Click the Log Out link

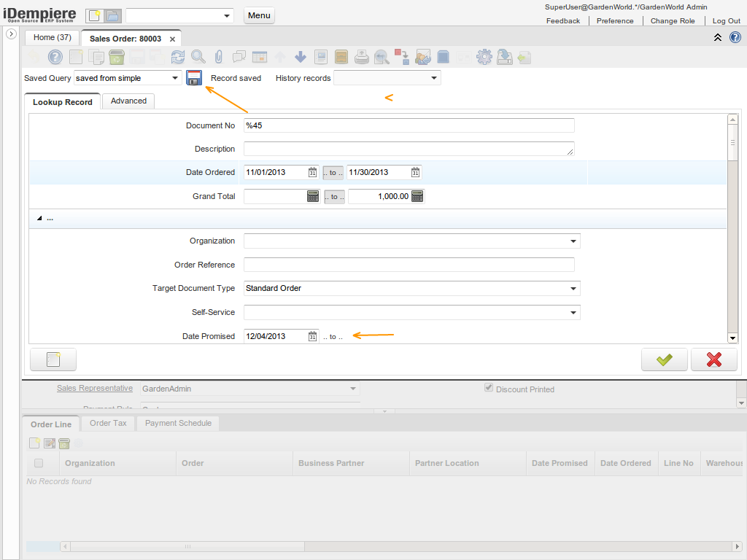pos(726,21)
